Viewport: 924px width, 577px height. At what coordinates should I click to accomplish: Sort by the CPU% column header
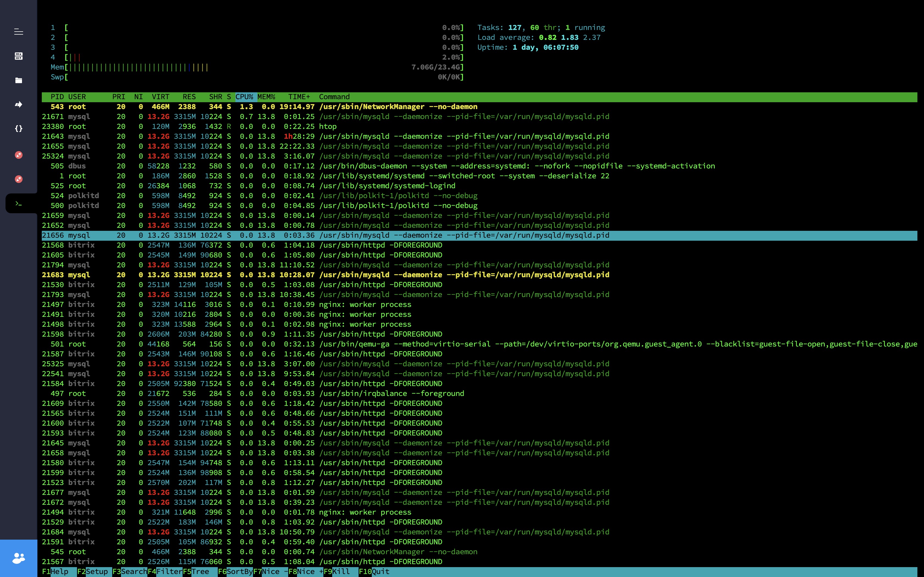click(244, 97)
